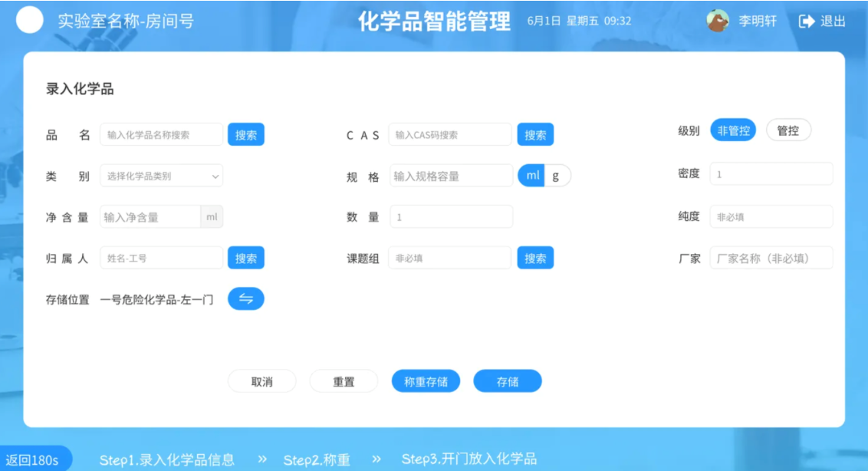Click the date 6月1日 星期五 09:32

coord(579,21)
